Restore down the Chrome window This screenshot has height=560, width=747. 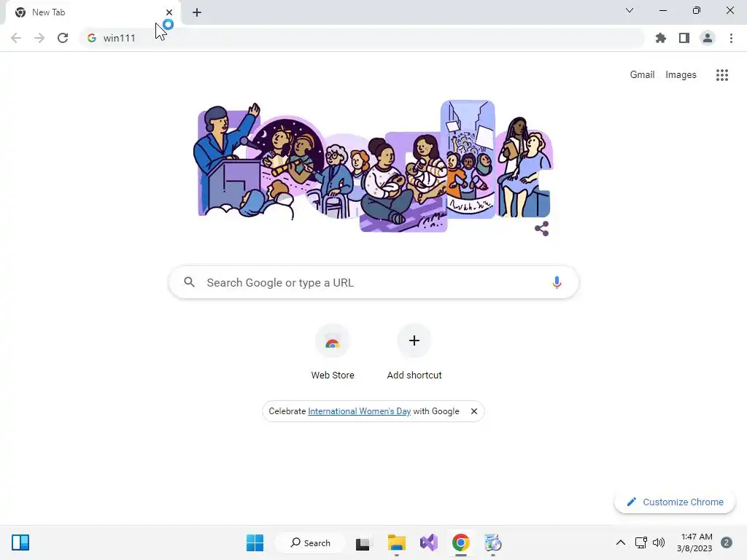click(x=697, y=10)
